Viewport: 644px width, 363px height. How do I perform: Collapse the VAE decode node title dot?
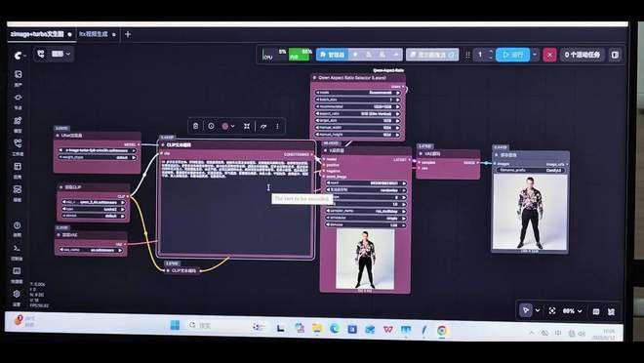pos(421,154)
